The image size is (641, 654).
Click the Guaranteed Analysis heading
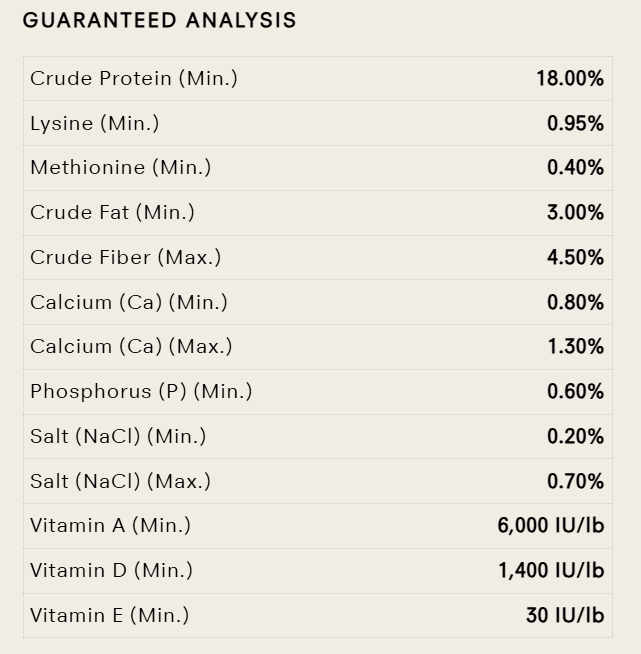pos(159,20)
